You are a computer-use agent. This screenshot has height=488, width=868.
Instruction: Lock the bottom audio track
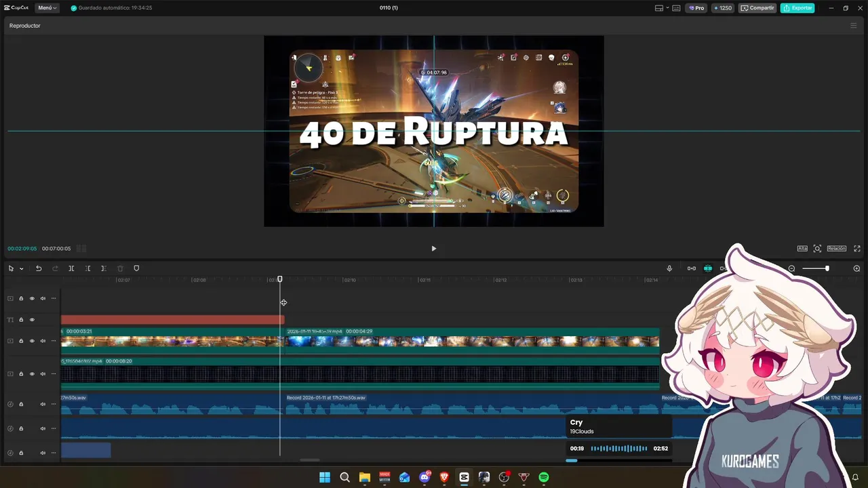coord(21,453)
